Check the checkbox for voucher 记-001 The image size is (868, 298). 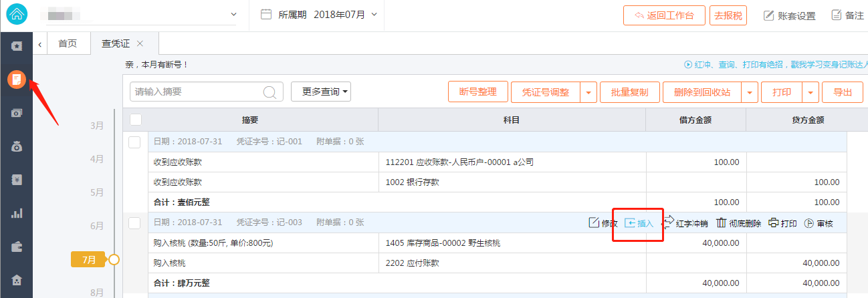point(134,142)
